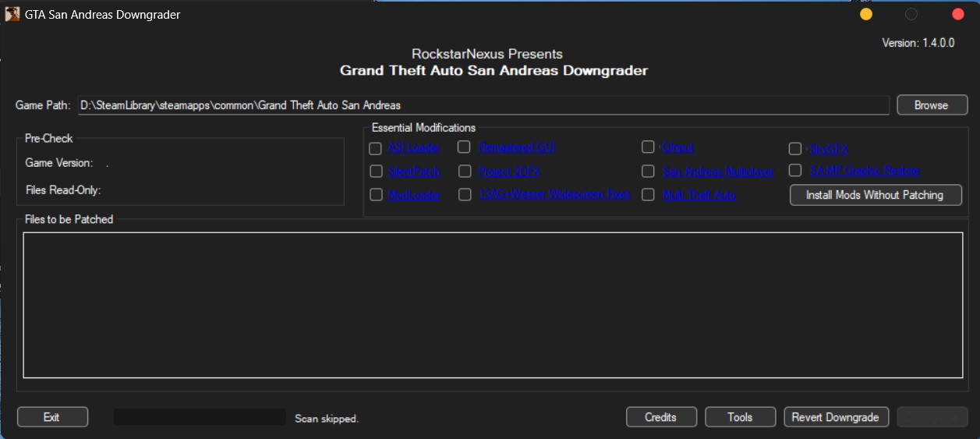
Task: Tick the SilentPatch checkbox
Action: (x=376, y=171)
